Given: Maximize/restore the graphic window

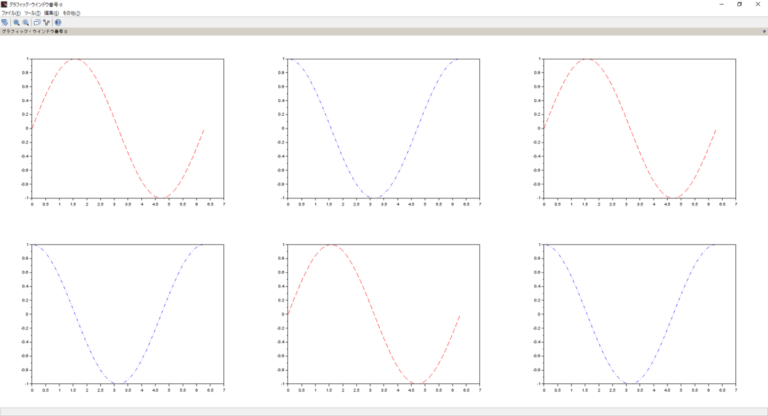Looking at the screenshot, I should (739, 4).
